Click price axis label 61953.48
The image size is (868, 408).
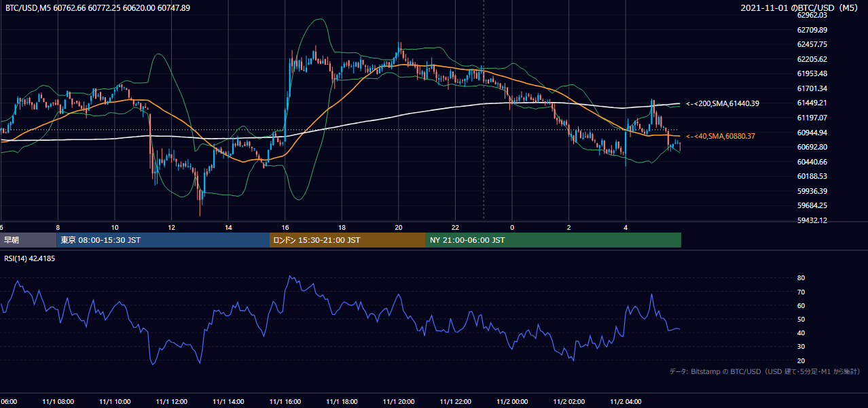[812, 73]
